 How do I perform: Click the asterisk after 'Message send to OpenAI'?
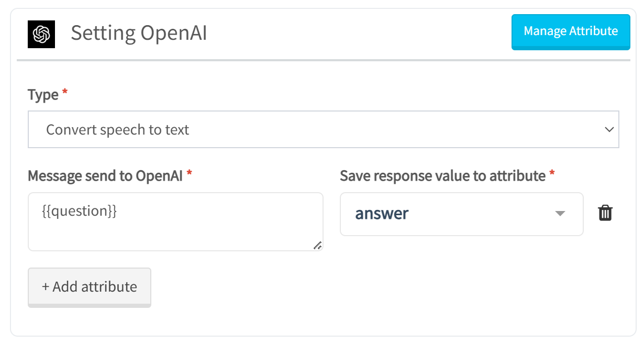[190, 173]
